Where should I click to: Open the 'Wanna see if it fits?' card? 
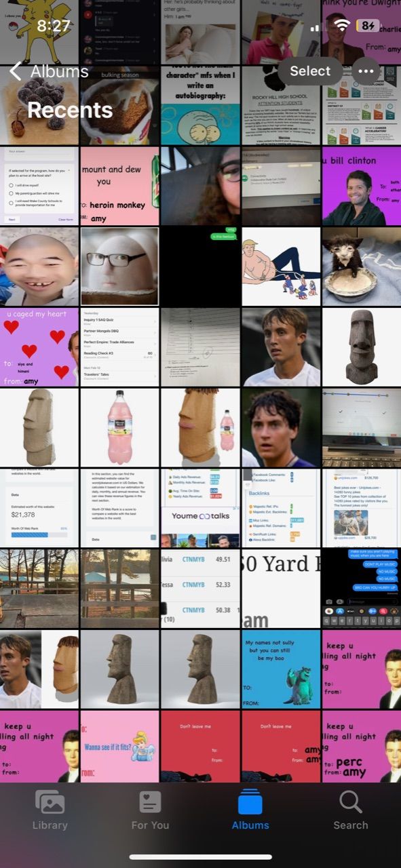click(119, 746)
